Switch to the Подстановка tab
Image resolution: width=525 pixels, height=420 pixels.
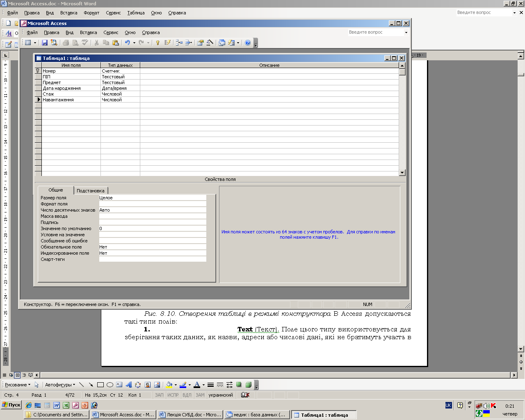click(x=91, y=191)
